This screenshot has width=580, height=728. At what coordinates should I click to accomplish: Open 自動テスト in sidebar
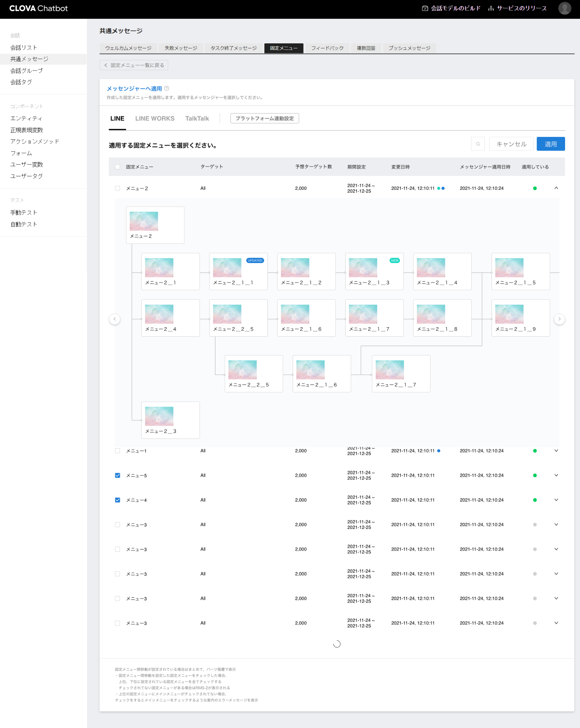(24, 224)
